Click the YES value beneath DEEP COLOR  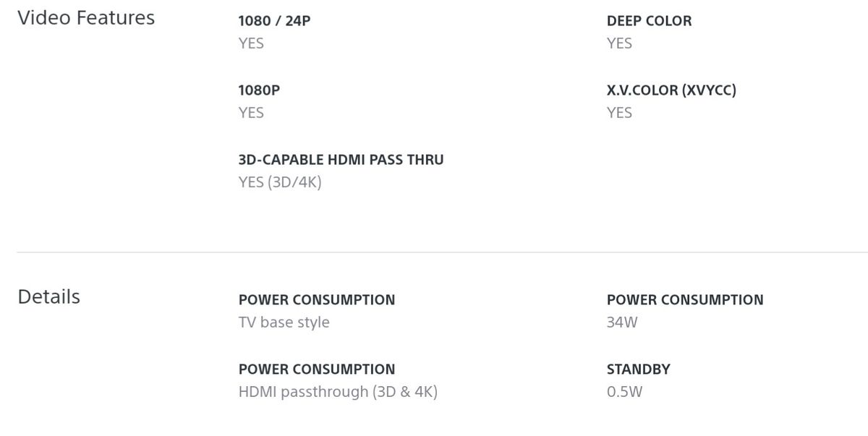coord(619,43)
